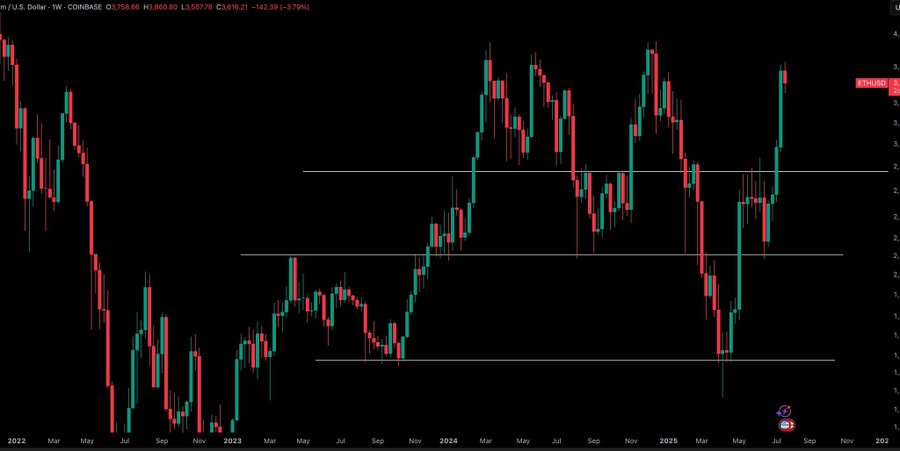Click the low value 3,507.78

click(x=200, y=7)
